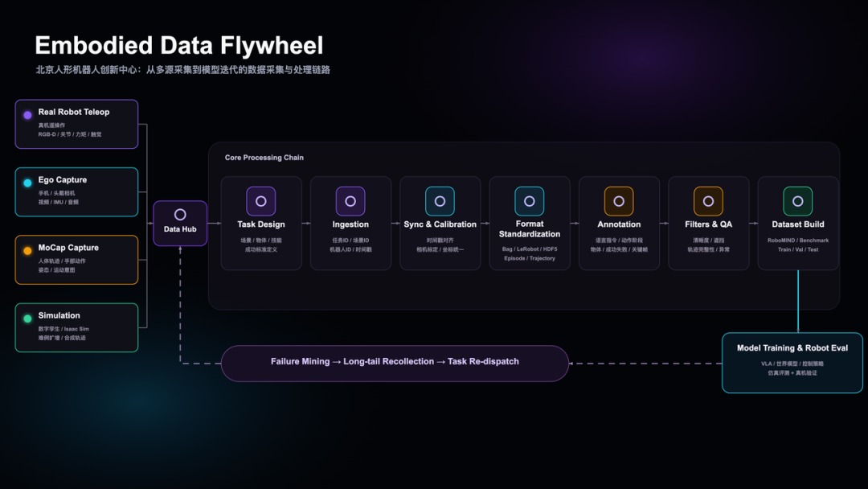The width and height of the screenshot is (868, 489).
Task: Click the Model Training & Robot Eval box
Action: click(792, 363)
